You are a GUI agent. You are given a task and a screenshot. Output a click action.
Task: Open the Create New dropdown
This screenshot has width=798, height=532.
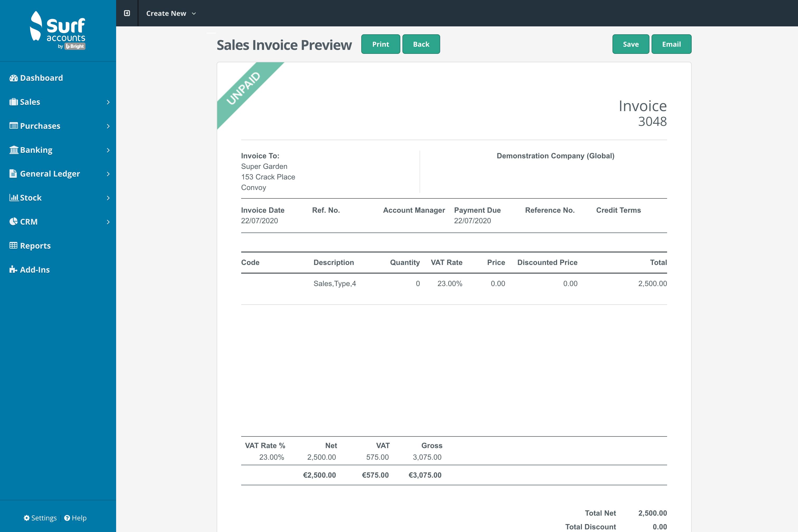(170, 13)
